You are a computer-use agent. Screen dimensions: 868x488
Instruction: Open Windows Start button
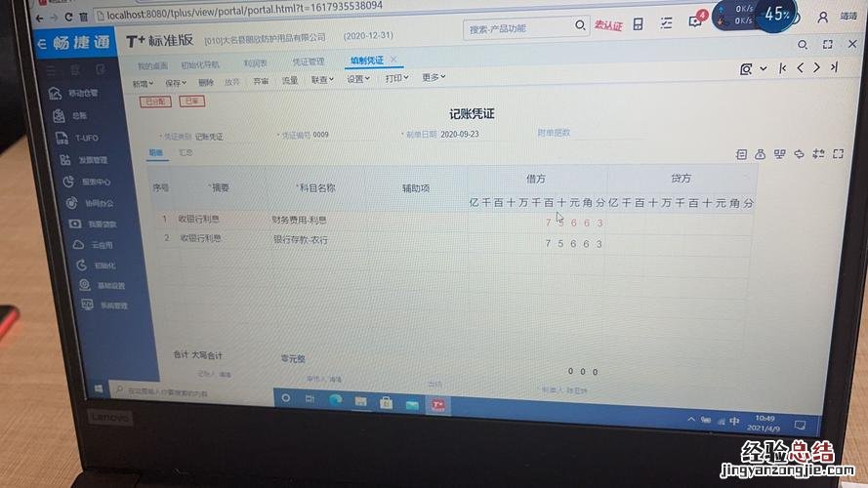[99, 389]
